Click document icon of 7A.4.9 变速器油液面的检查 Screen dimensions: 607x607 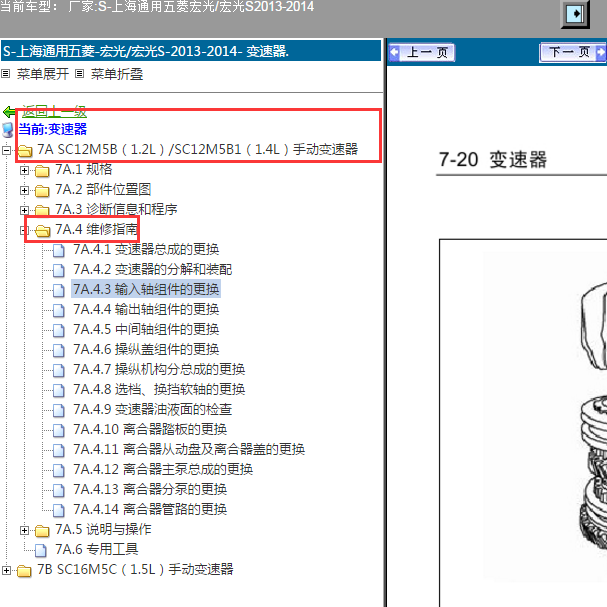(58, 410)
